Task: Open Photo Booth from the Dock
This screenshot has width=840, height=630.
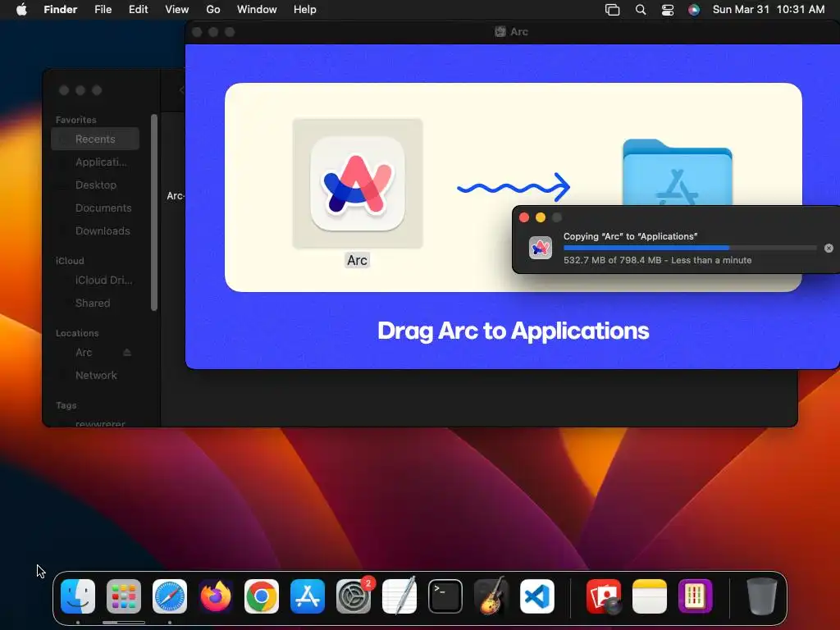Action: pyautogui.click(x=604, y=596)
